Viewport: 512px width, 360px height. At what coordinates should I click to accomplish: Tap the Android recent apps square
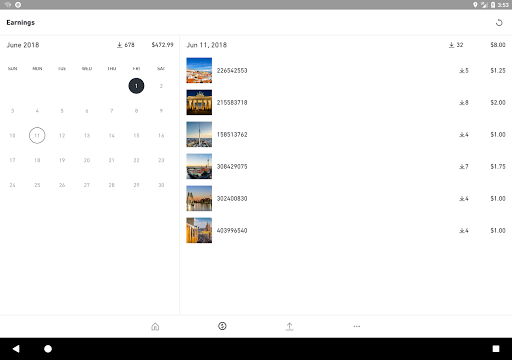pos(496,349)
